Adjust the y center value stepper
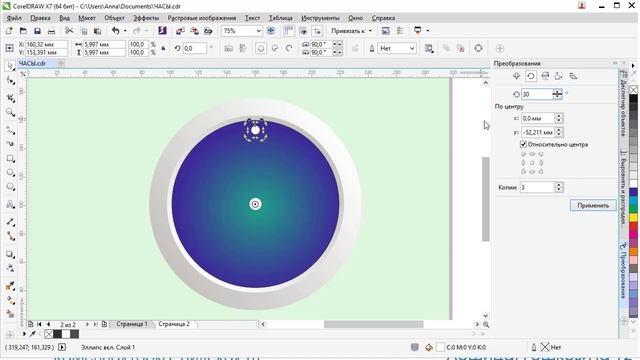 (559, 132)
